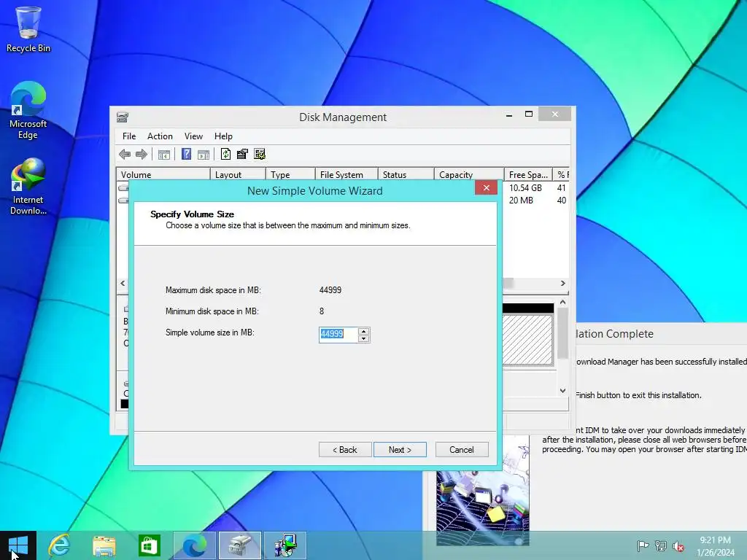Sort by the Status column header

click(406, 175)
